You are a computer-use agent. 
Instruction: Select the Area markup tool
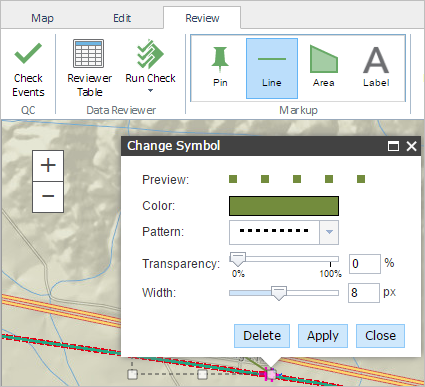point(323,68)
